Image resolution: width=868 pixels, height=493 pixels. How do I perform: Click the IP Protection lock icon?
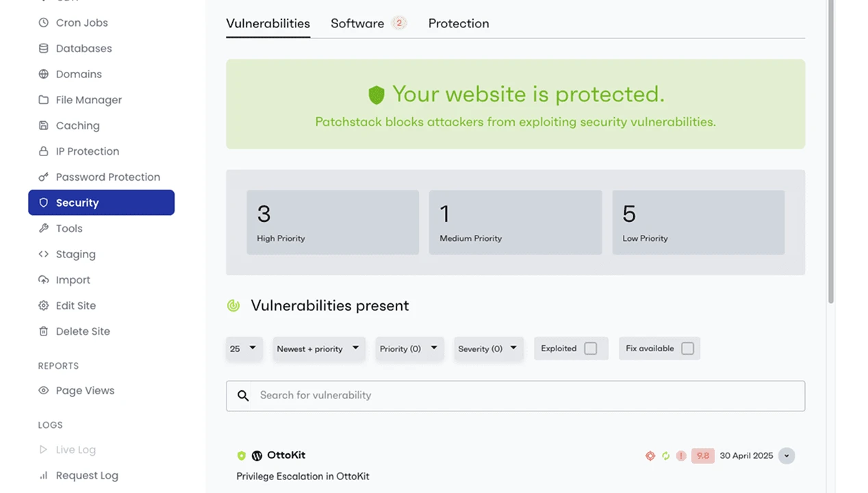click(x=44, y=151)
